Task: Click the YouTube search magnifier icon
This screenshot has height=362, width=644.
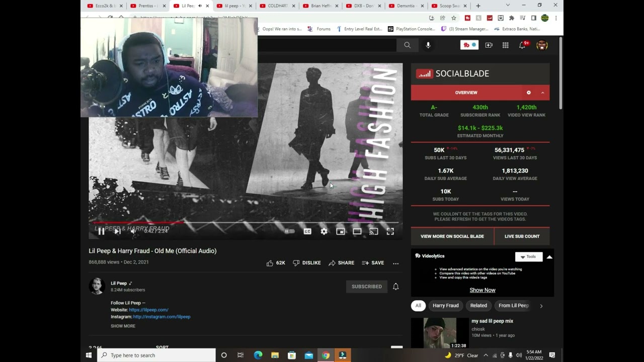Action: click(x=407, y=45)
